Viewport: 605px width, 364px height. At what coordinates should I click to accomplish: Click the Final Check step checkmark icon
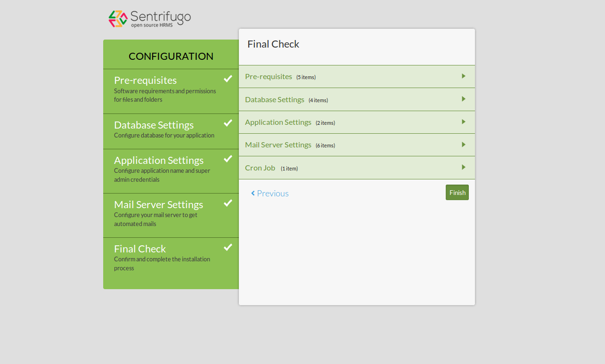228,247
